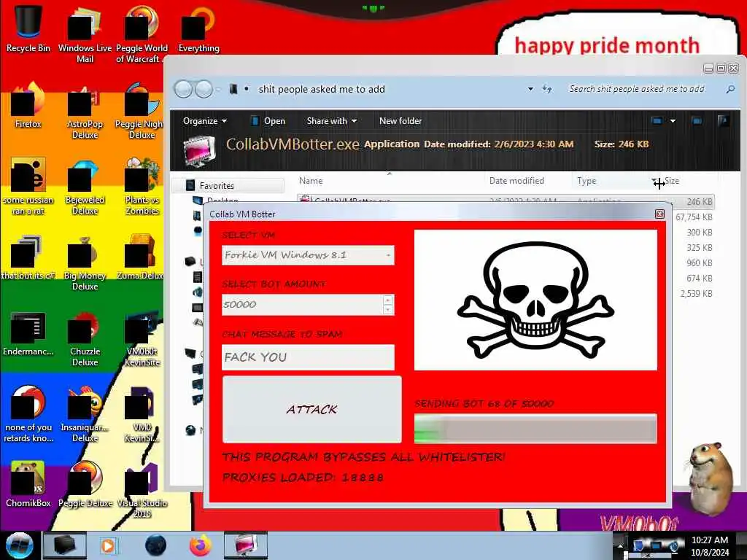Open Explorer help icon
The width and height of the screenshot is (747, 560).
coord(723,121)
